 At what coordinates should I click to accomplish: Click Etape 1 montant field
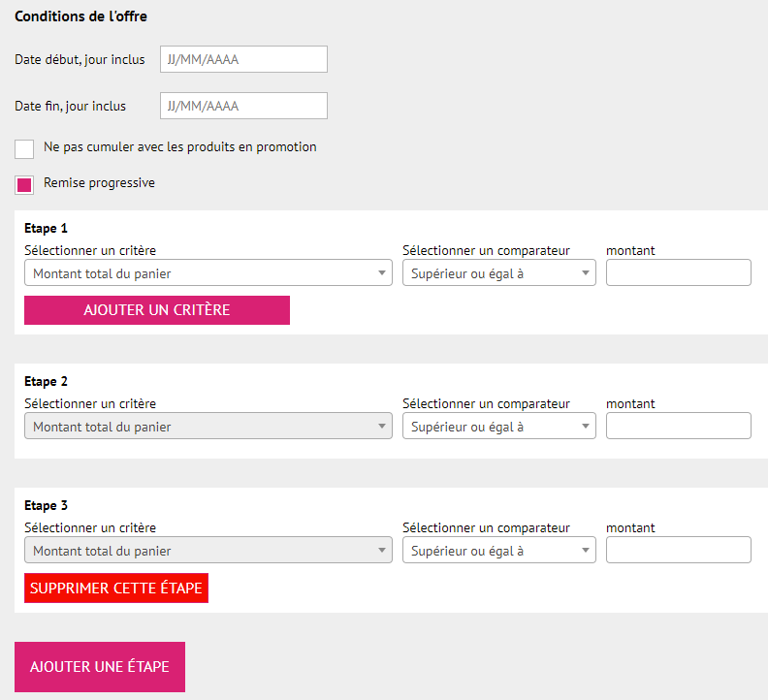678,273
